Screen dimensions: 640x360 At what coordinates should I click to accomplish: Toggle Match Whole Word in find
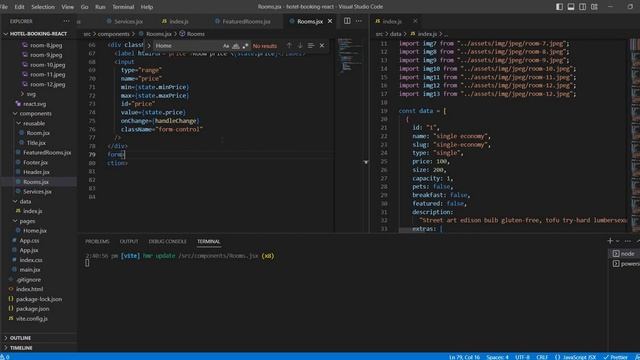(x=236, y=46)
